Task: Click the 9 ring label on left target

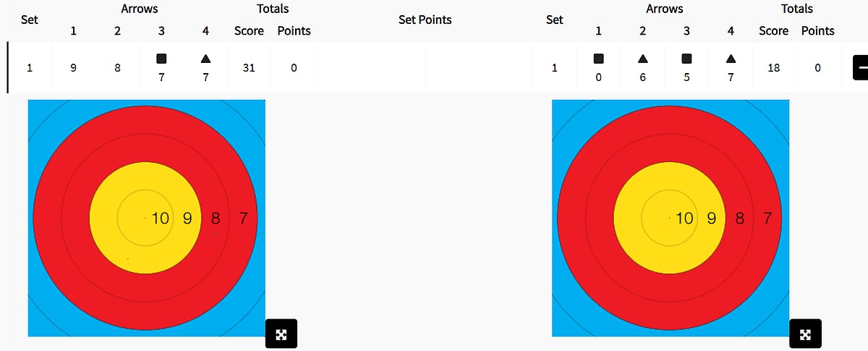Action: [x=187, y=217]
